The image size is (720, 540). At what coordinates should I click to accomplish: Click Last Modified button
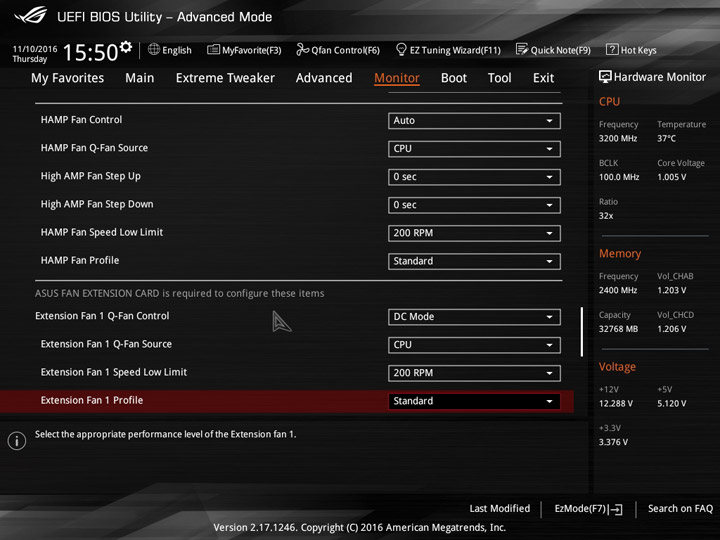(x=500, y=508)
